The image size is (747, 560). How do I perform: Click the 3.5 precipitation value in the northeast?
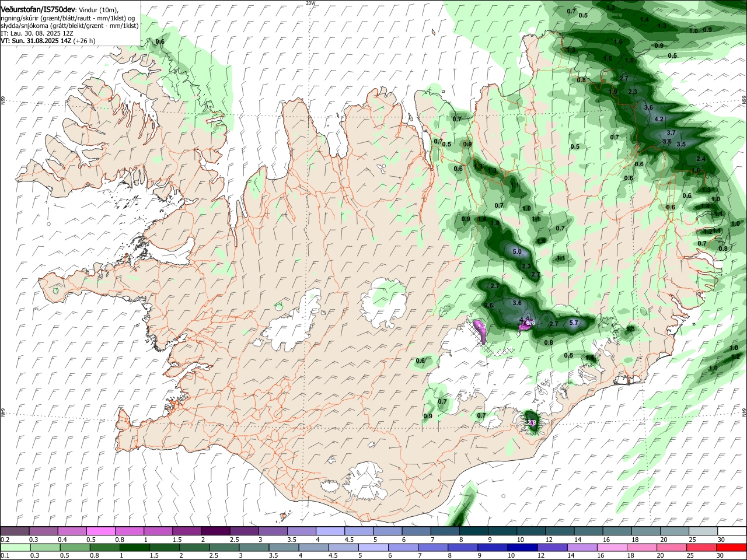pyautogui.click(x=681, y=144)
